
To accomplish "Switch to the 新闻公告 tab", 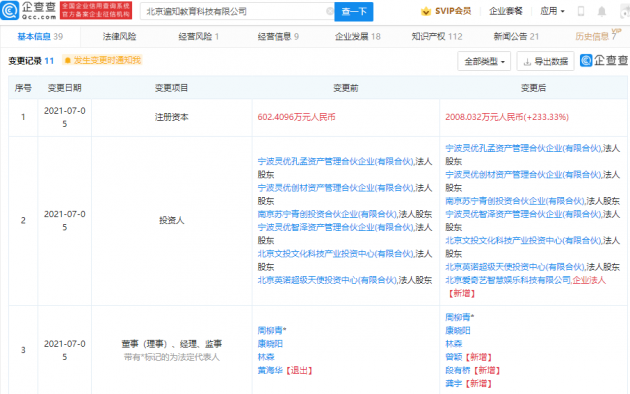I will (516, 37).
